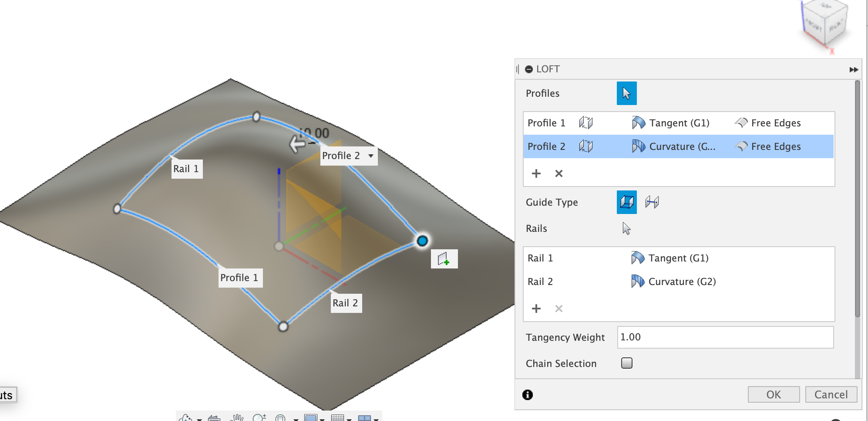Select the Rails guide type icon
Image resolution: width=868 pixels, height=421 pixels.
[x=626, y=202]
